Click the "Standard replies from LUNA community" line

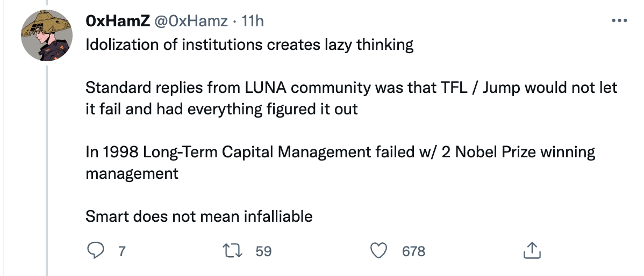[352, 87]
